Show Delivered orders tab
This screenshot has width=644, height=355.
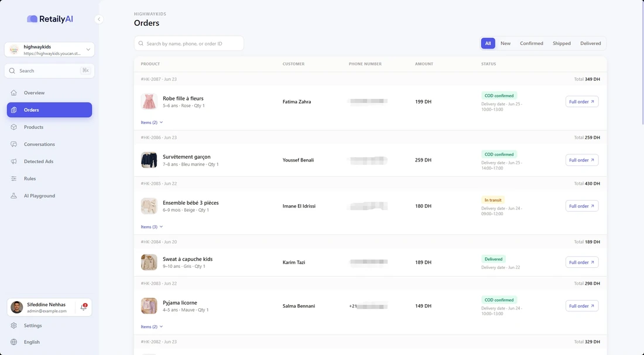591,43
